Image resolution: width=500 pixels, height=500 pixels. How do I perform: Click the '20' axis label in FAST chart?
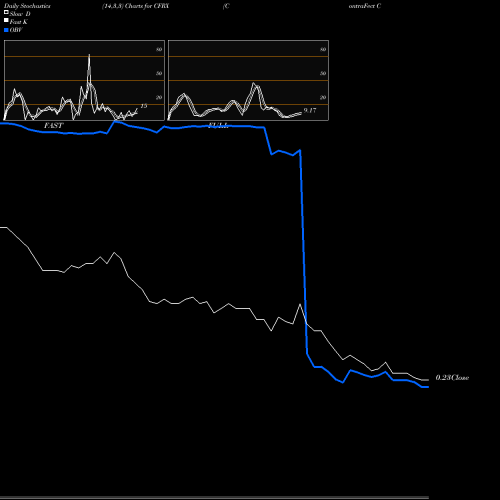(x=159, y=97)
